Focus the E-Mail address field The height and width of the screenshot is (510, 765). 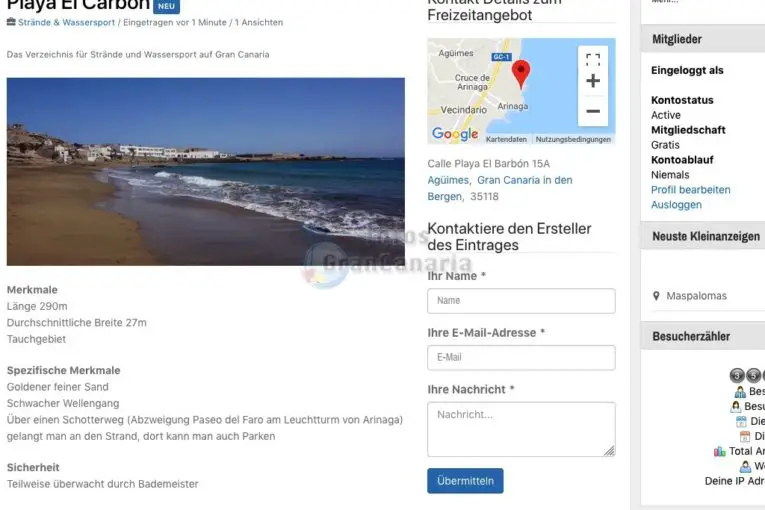(x=521, y=358)
